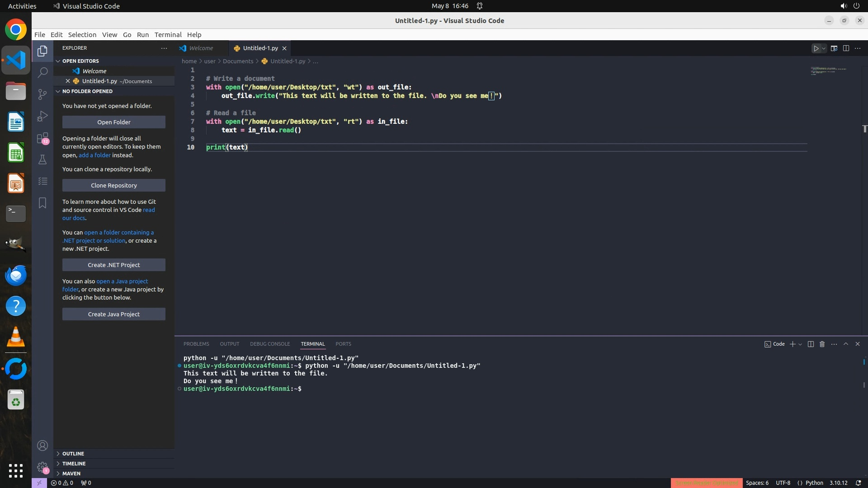
Task: Open the run button dropdown arrow
Action: coord(824,48)
